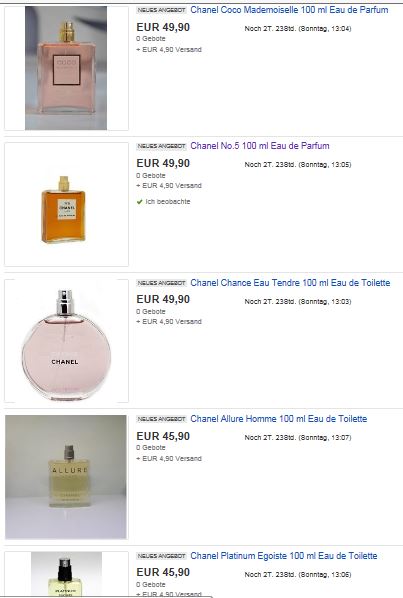Image resolution: width=403 pixels, height=598 pixels.
Task: Open Chanel Chance Eau Tendre listing title
Action: tap(290, 283)
